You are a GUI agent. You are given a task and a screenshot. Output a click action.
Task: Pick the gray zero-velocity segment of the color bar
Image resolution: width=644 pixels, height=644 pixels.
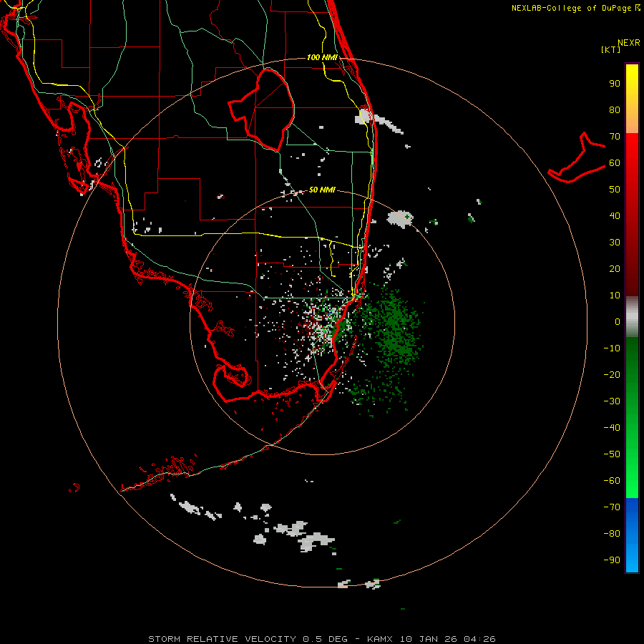click(x=632, y=317)
